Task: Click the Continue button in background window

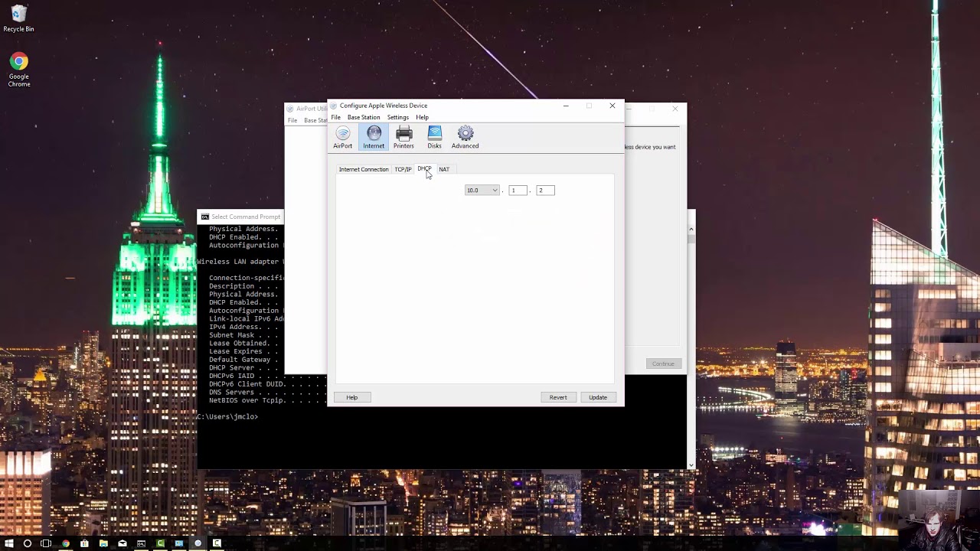Action: pos(663,364)
